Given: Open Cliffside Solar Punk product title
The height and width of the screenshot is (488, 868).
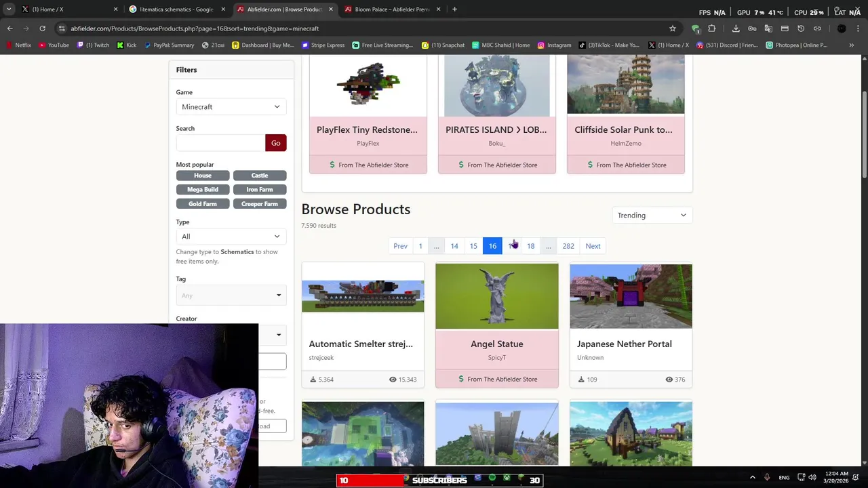Looking at the screenshot, I should pyautogui.click(x=623, y=129).
